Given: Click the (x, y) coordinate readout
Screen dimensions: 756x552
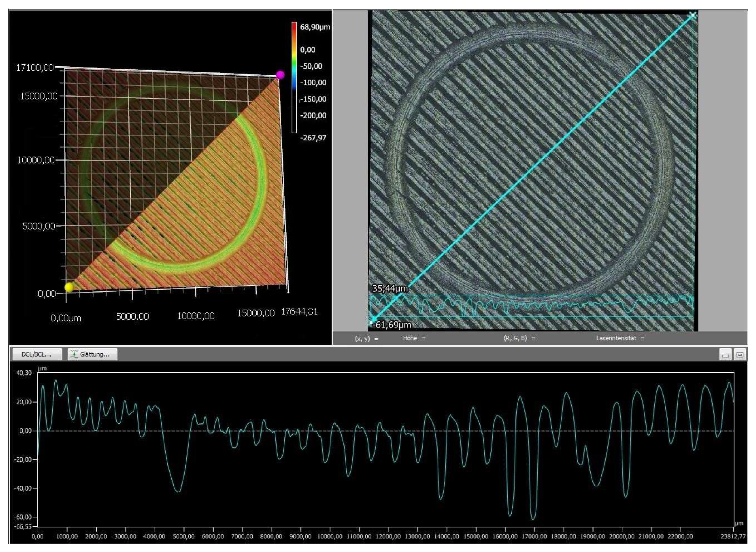Looking at the screenshot, I should (366, 339).
